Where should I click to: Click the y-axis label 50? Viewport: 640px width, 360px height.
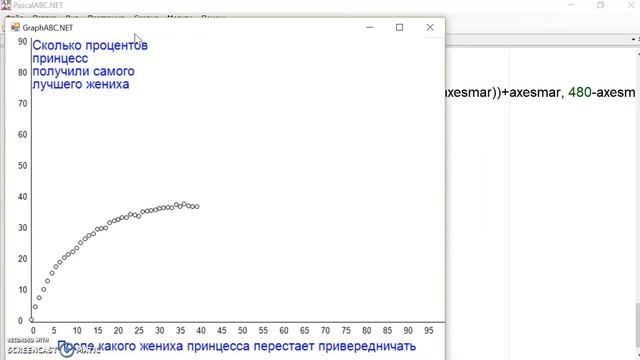coord(22,166)
